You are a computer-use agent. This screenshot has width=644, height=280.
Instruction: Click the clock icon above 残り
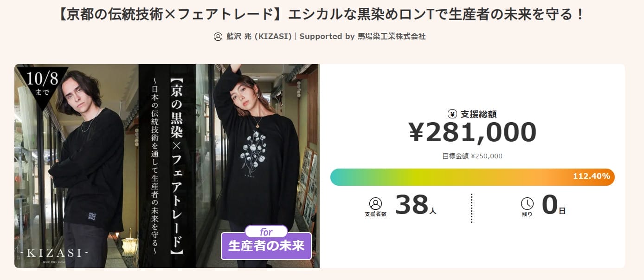pyautogui.click(x=527, y=204)
